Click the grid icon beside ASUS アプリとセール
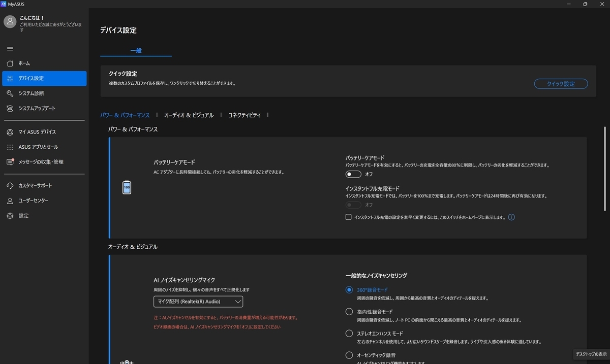610x364 pixels. tap(10, 147)
